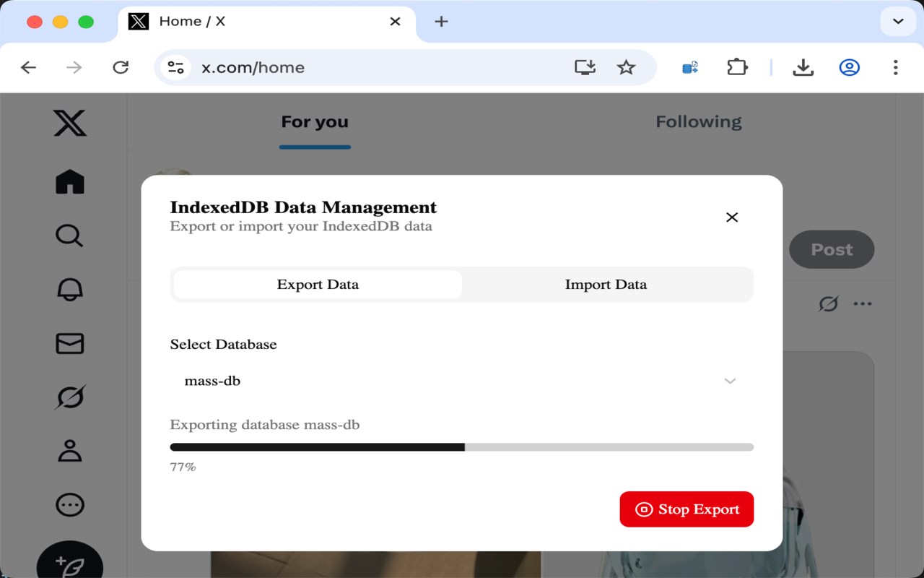This screenshot has width=924, height=578.
Task: Open the More circle icon
Action: [70, 504]
